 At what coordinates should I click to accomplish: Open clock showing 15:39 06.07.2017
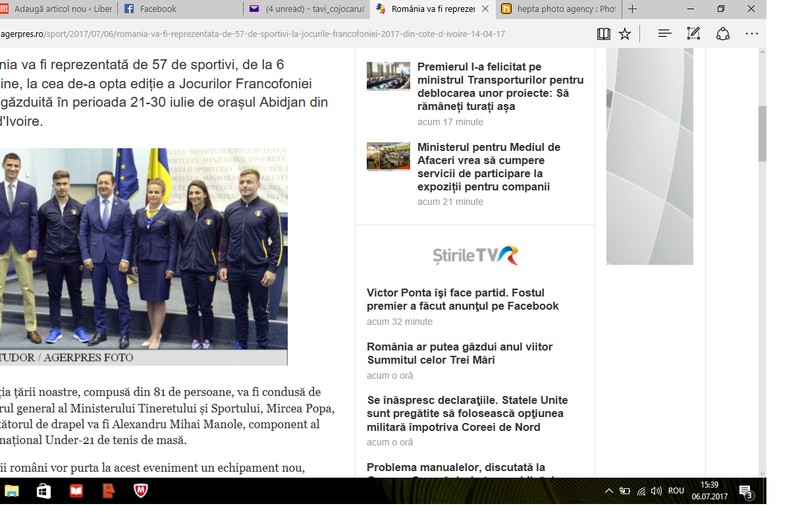pos(709,491)
